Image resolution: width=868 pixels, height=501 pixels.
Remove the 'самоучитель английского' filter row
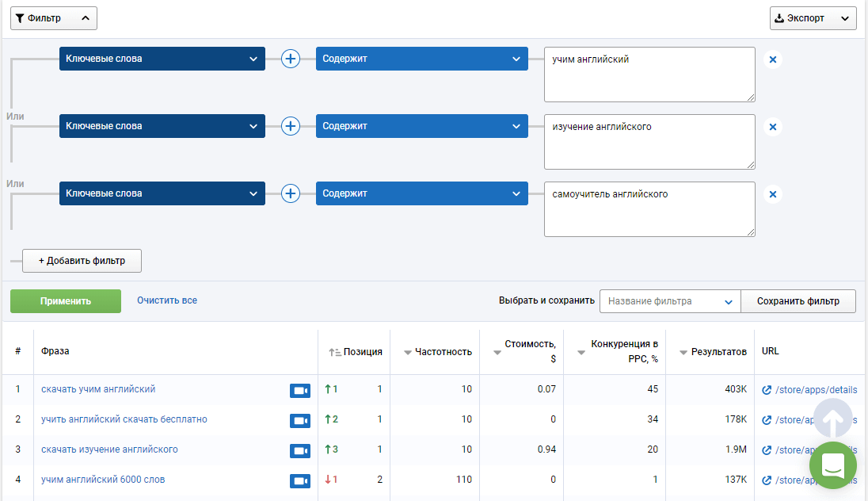click(x=773, y=194)
